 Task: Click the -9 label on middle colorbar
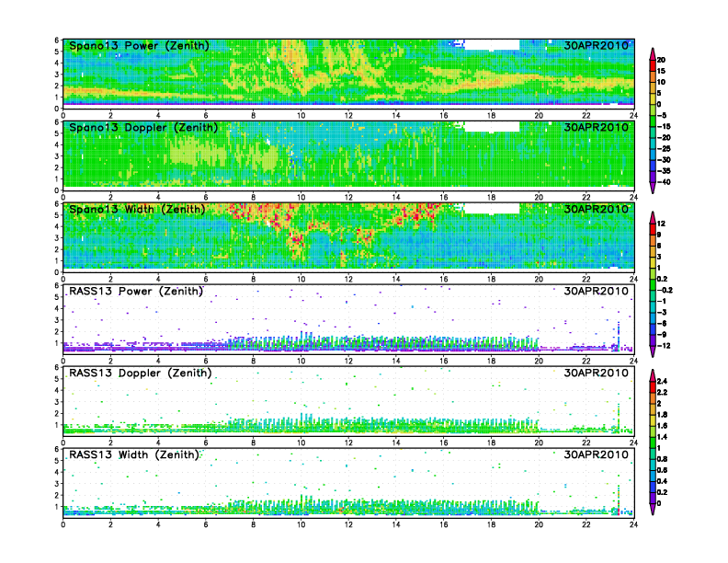[x=662, y=335]
